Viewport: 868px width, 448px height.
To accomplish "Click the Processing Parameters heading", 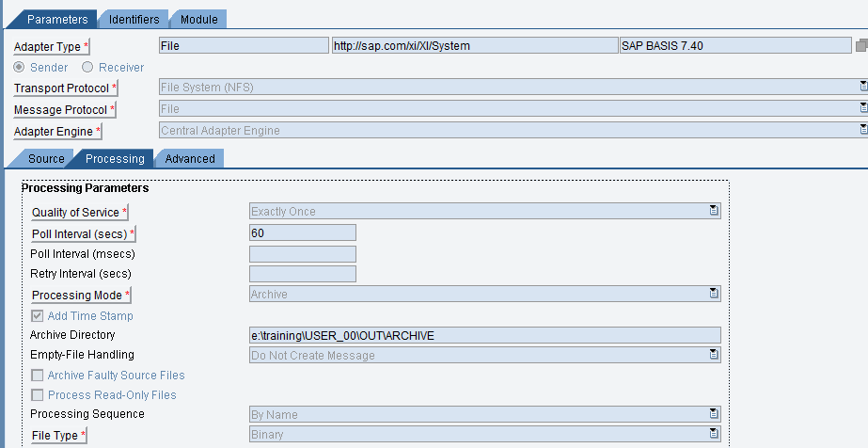I will pos(86,188).
